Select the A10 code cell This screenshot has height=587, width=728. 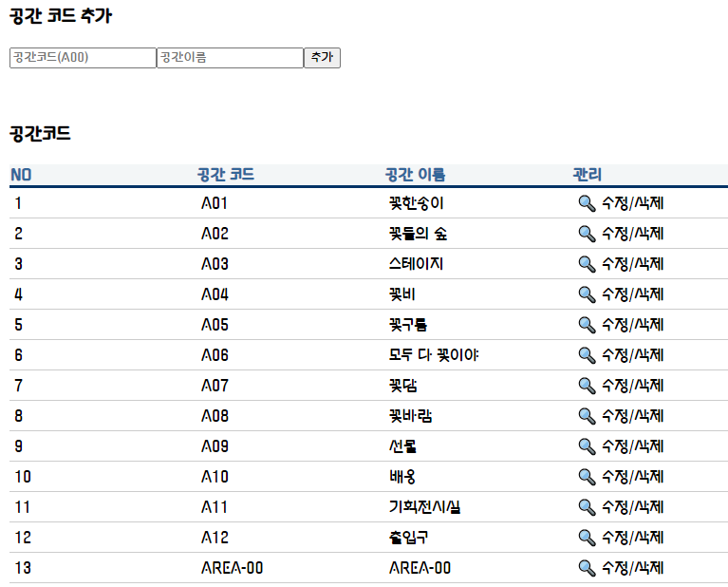point(215,477)
